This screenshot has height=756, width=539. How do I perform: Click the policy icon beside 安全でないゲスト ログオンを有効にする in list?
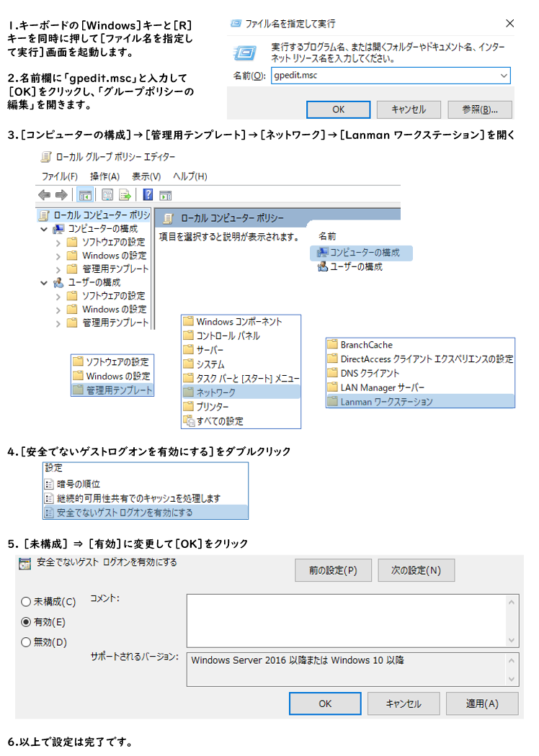tap(49, 513)
